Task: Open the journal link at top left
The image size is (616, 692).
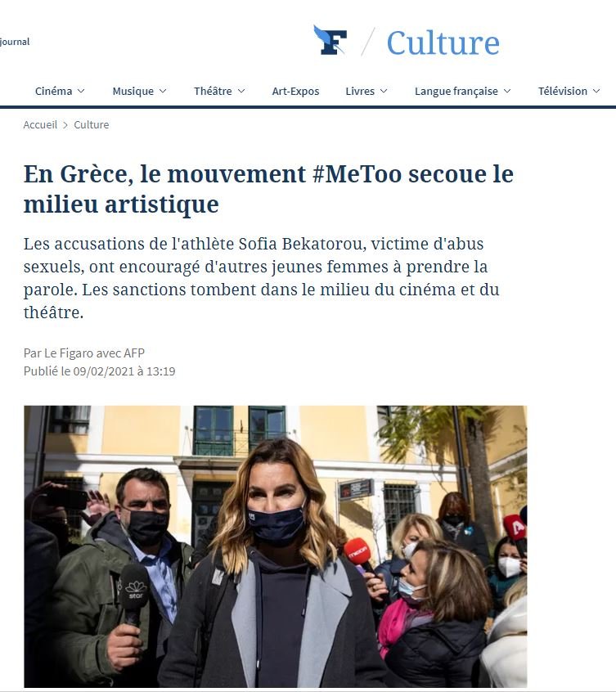Action: tap(15, 42)
